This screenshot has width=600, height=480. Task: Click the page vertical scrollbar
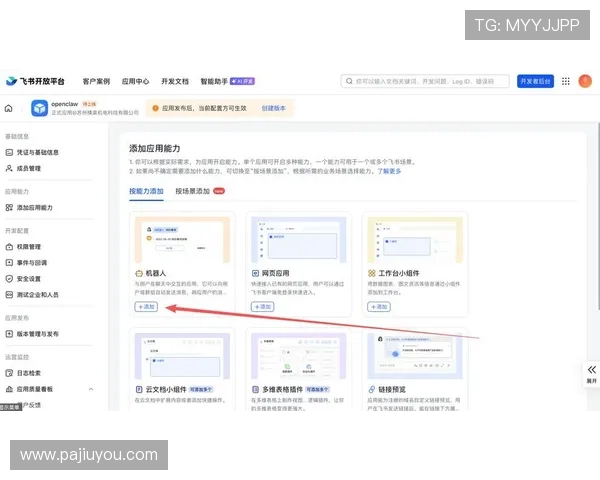click(598, 216)
